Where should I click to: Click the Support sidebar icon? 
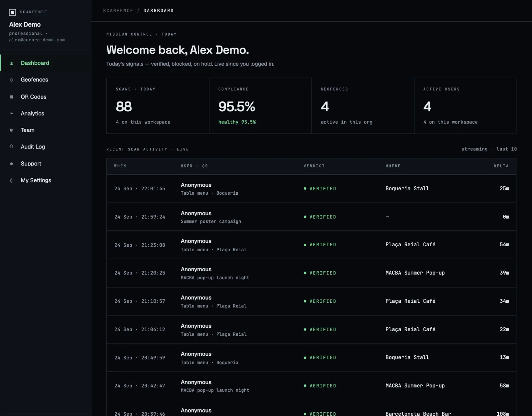pos(12,164)
